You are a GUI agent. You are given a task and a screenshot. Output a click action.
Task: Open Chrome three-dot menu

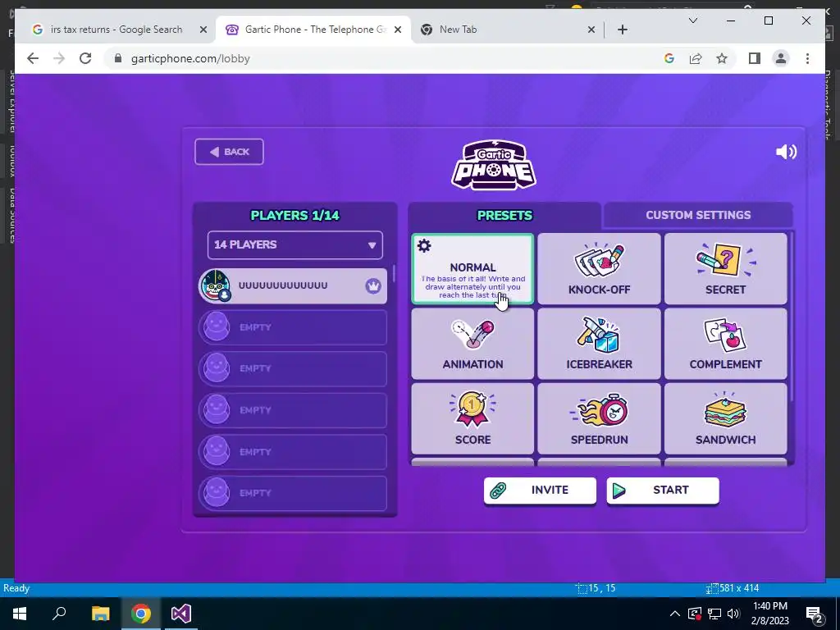click(x=807, y=58)
